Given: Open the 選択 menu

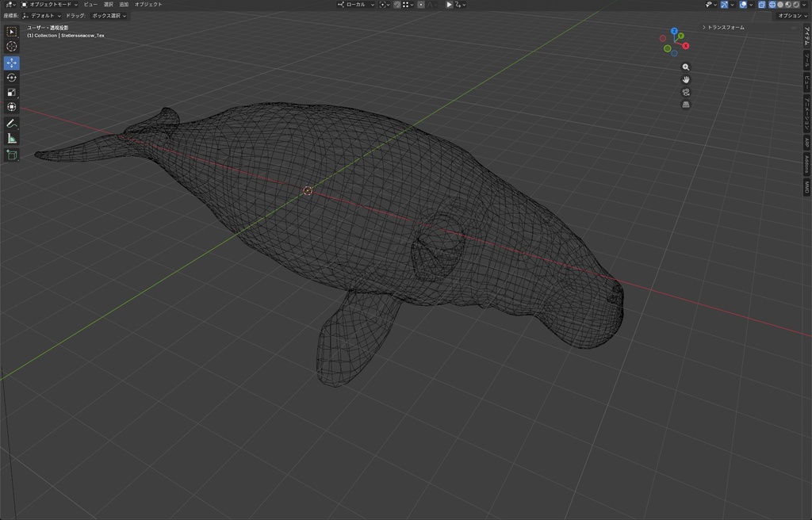Looking at the screenshot, I should pyautogui.click(x=108, y=4).
